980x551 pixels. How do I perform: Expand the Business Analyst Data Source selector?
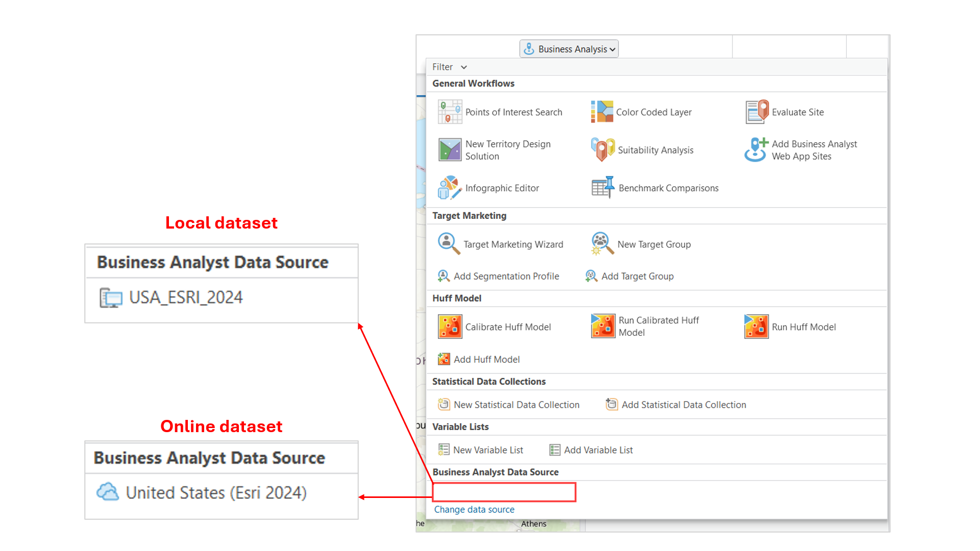pyautogui.click(x=504, y=492)
